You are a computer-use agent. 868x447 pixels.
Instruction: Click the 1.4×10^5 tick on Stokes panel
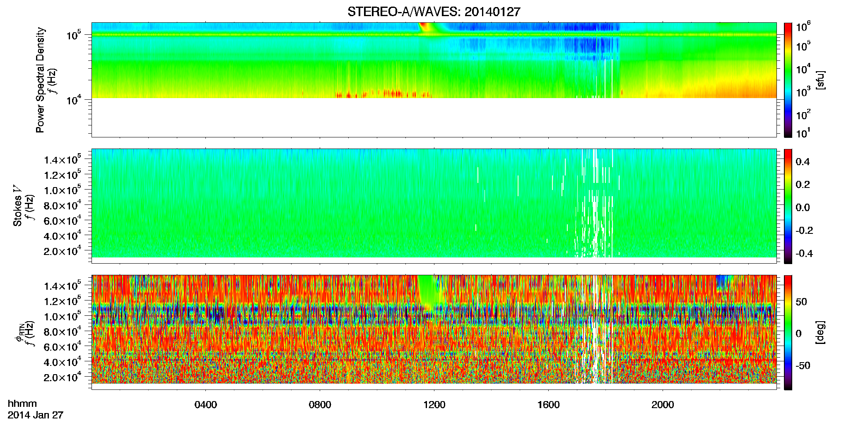point(63,159)
